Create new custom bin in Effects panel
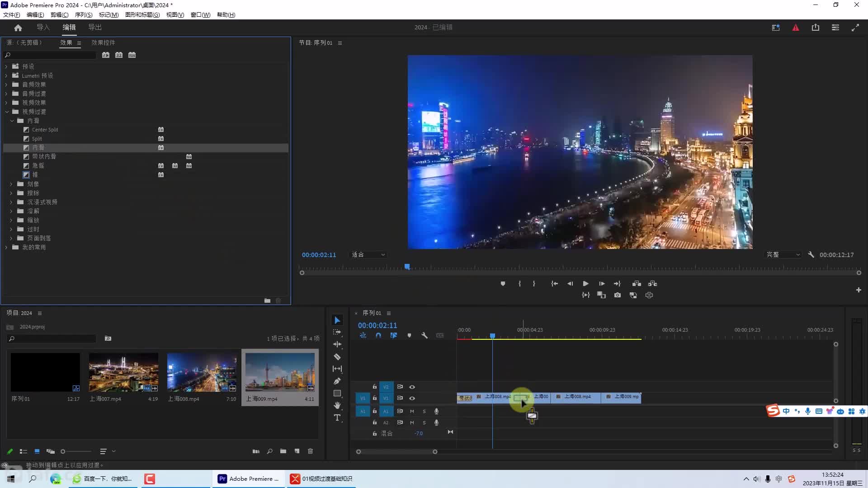Screen dimensions: 868x488 pos(267,300)
